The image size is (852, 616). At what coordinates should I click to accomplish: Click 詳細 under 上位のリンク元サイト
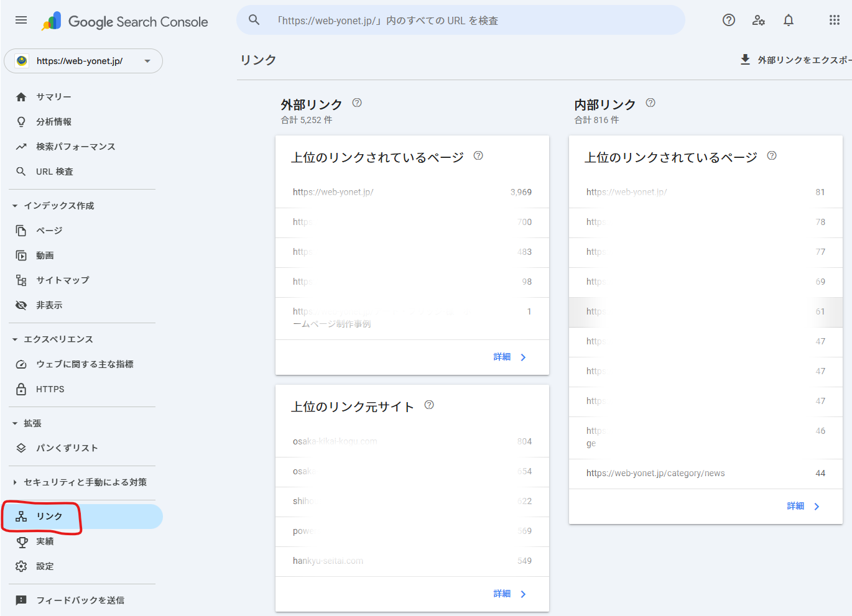click(x=509, y=594)
